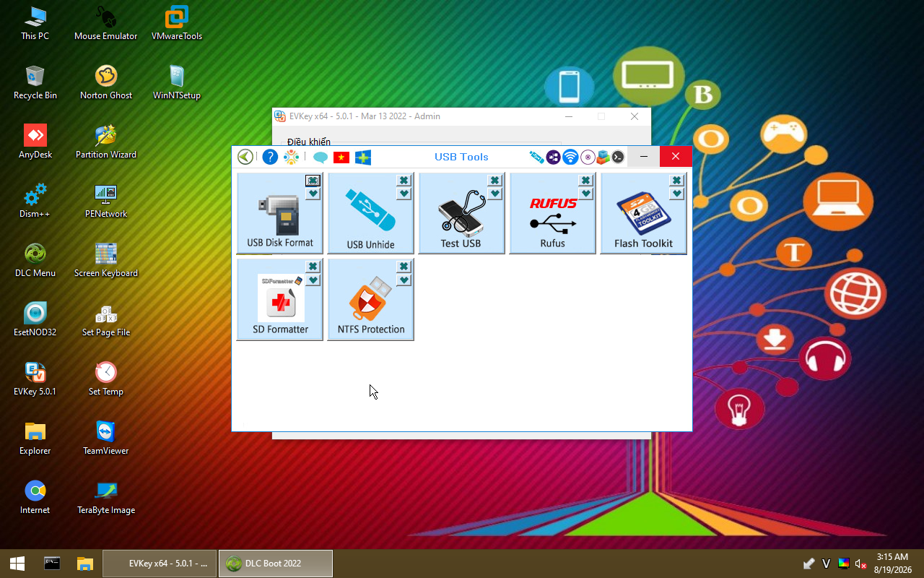Screen dimensions: 924x578
Task: Select the Mouse Emulator desktop icon
Action: 106,23
